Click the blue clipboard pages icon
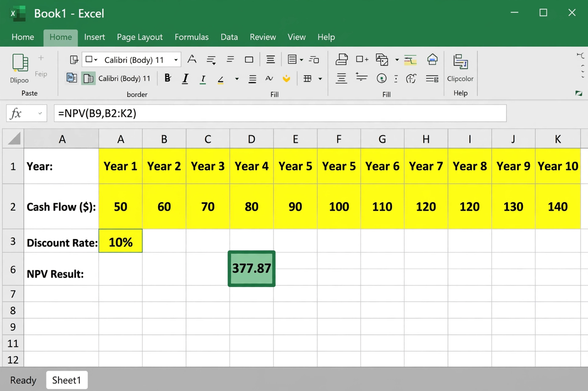This screenshot has width=588, height=391. [x=71, y=78]
